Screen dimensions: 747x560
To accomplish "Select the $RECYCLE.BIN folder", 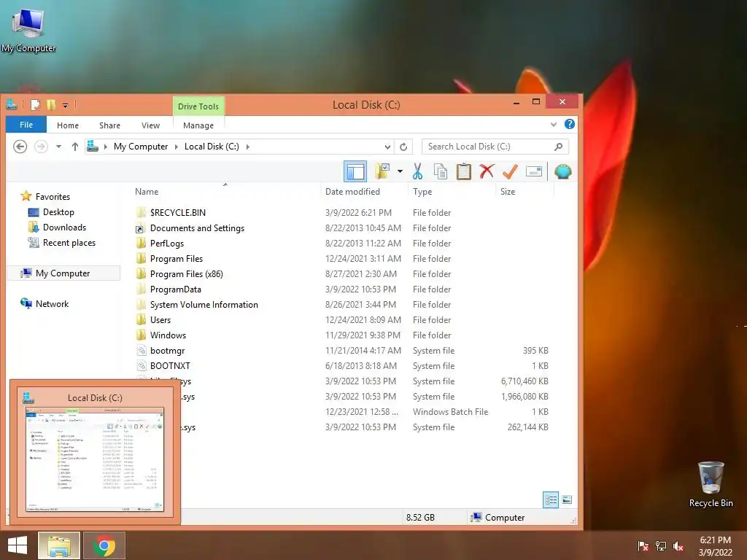I will (x=178, y=212).
